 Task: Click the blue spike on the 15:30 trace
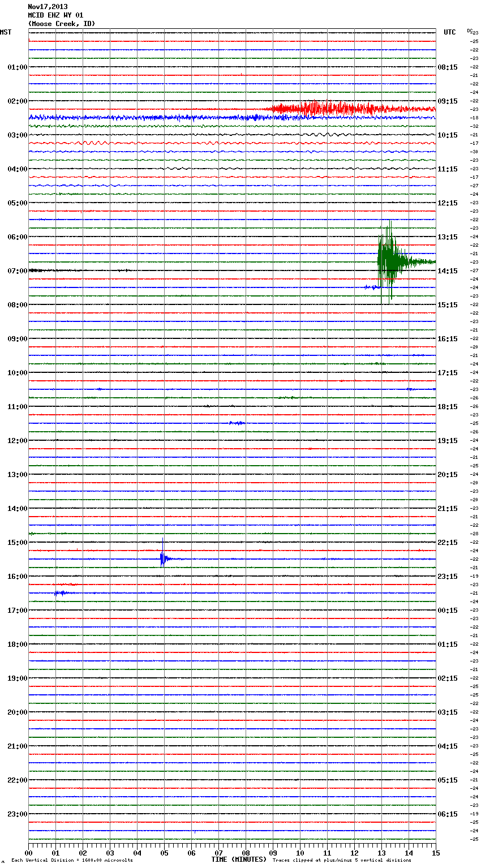click(x=163, y=559)
